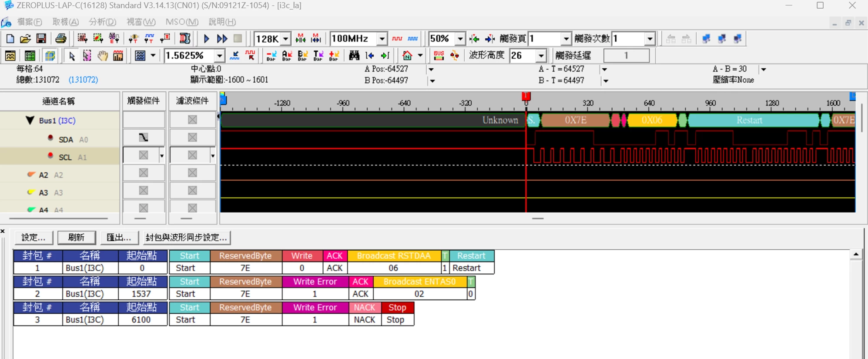Open the 128K memory depth dropdown
Viewport: 868px width, 359px height.
pos(285,39)
